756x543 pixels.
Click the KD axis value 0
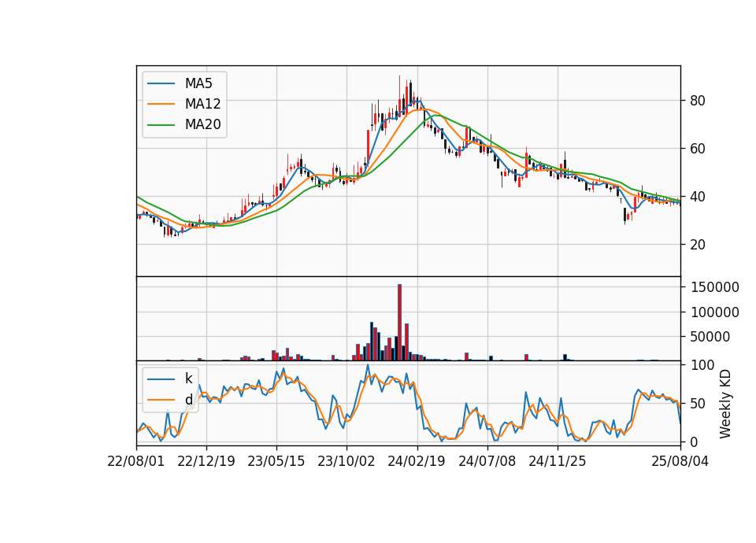[x=694, y=441]
